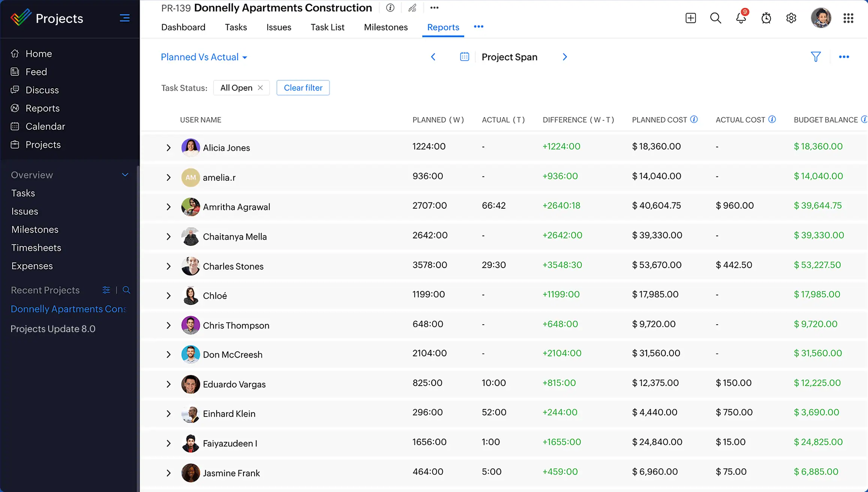Open the notifications bell
This screenshot has height=492, width=868.
(740, 18)
